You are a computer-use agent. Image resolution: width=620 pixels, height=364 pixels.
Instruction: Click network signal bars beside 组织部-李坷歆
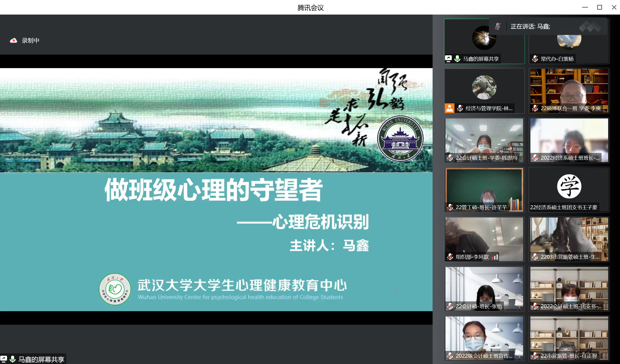coord(495,257)
